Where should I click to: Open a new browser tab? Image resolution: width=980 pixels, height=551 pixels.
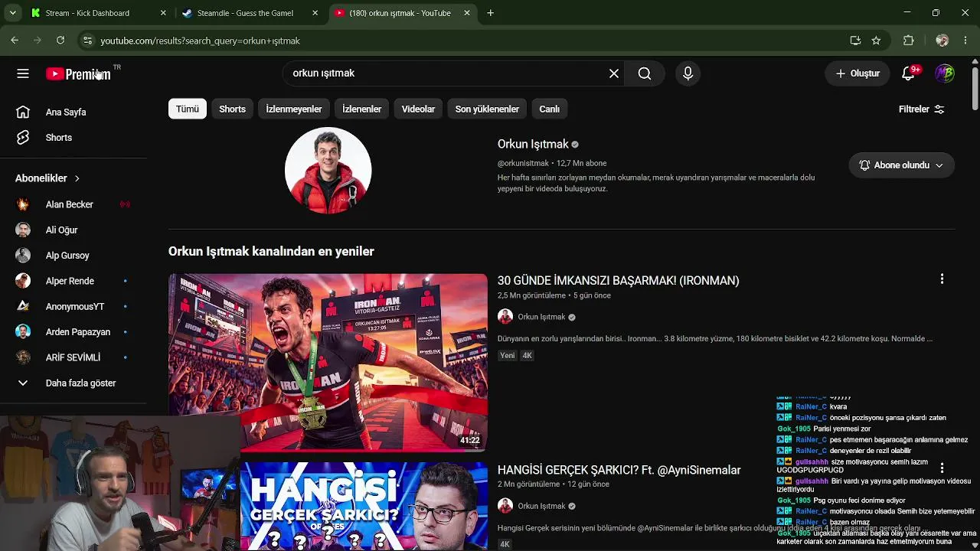(x=490, y=13)
